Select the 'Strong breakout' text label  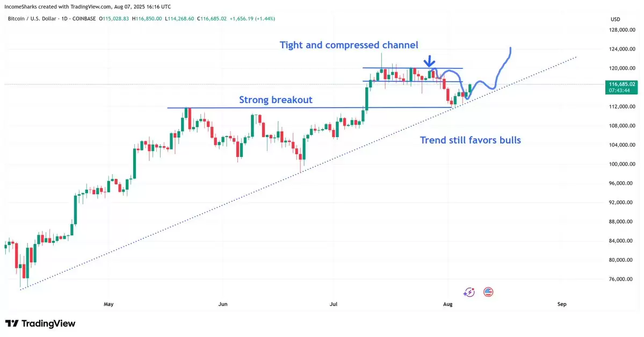(x=276, y=100)
